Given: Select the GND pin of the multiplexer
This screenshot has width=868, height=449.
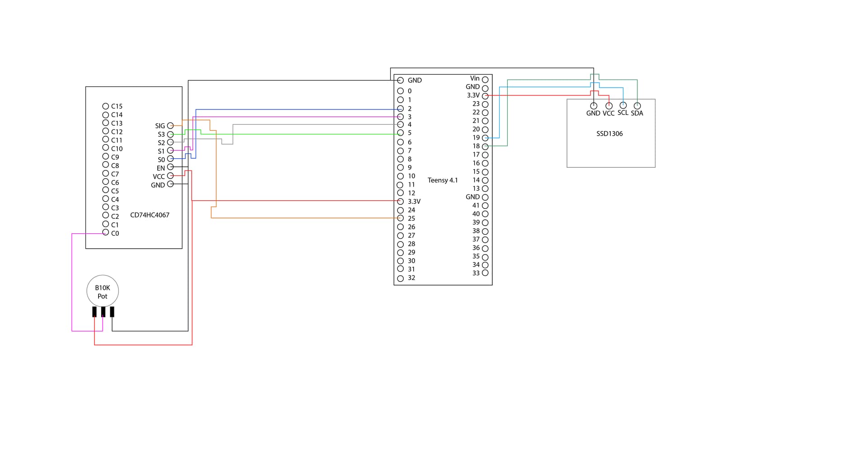Looking at the screenshot, I should (170, 184).
